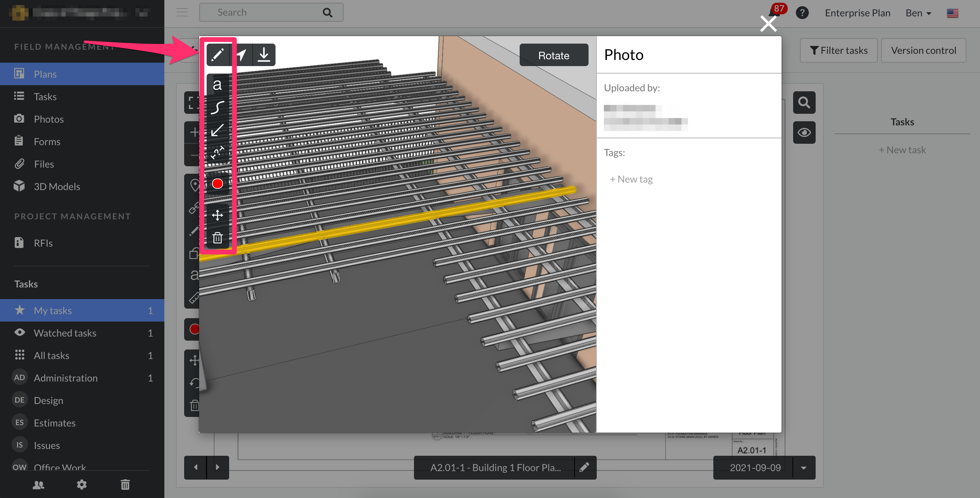The image size is (980, 498).
Task: Open the Issues task category
Action: [46, 445]
